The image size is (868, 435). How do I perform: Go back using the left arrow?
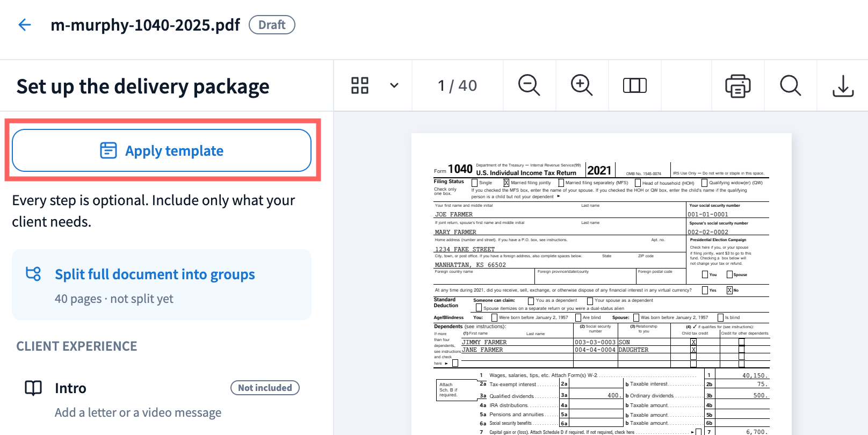coord(25,25)
